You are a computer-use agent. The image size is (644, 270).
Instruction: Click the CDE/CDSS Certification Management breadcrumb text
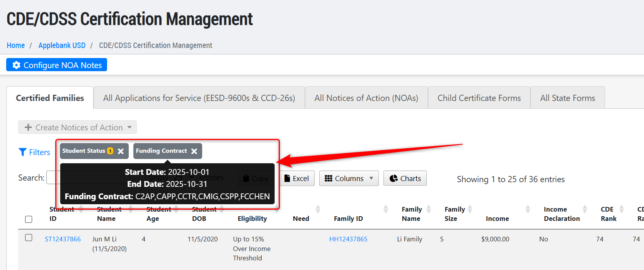[x=155, y=45]
